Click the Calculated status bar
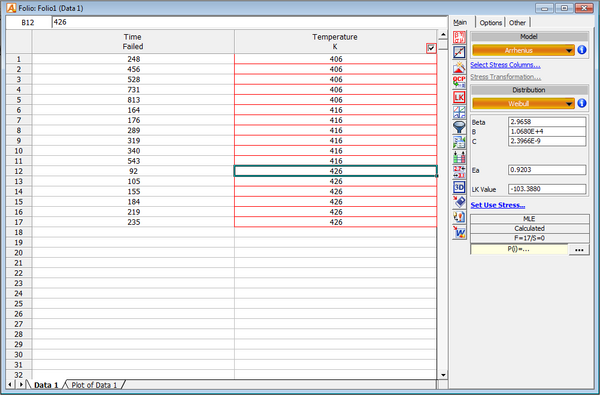Viewport: 600px width, 395px height. [x=530, y=229]
